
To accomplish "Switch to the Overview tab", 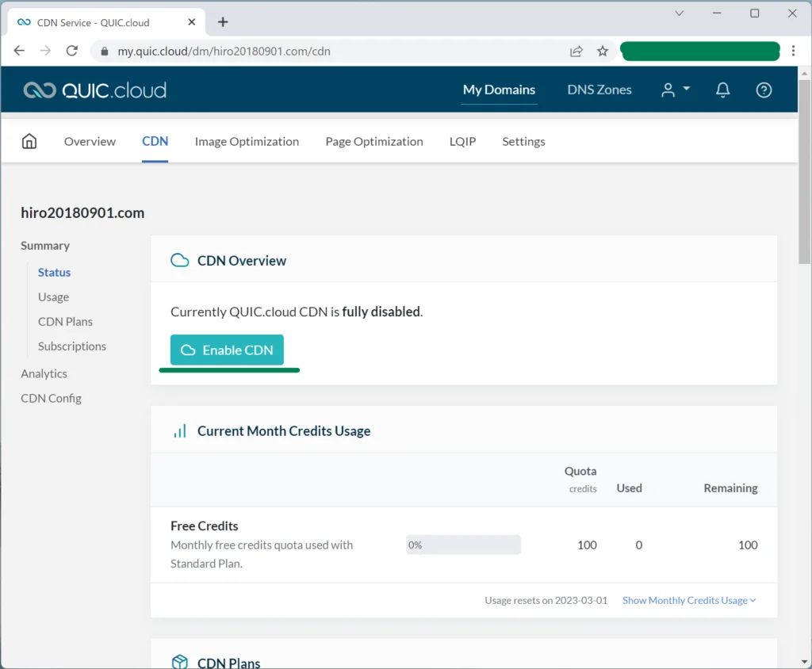I will [x=90, y=141].
